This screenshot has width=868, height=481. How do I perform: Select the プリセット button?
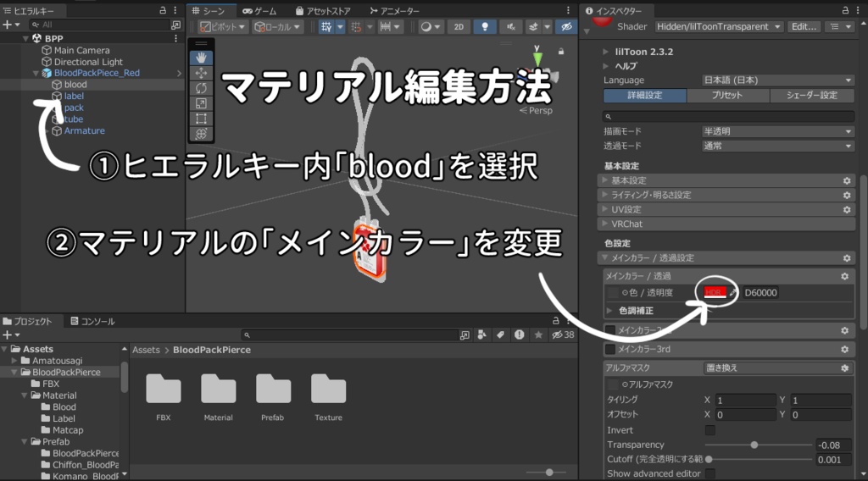pyautogui.click(x=727, y=95)
